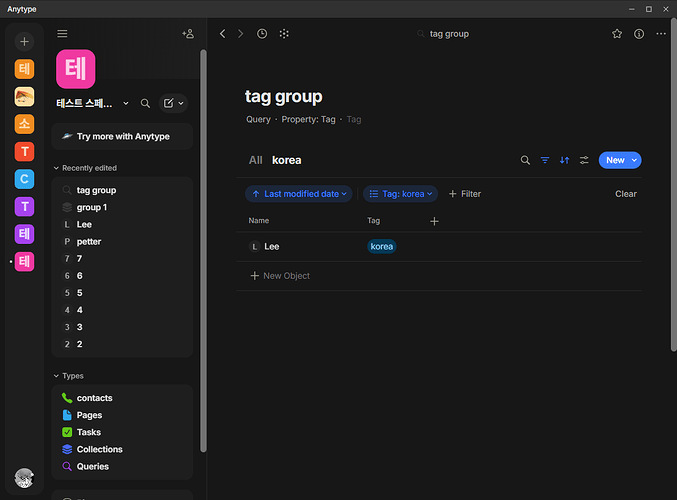Viewport: 677px width, 500px height.
Task: Open object 4 in sidebar
Action: click(x=122, y=310)
